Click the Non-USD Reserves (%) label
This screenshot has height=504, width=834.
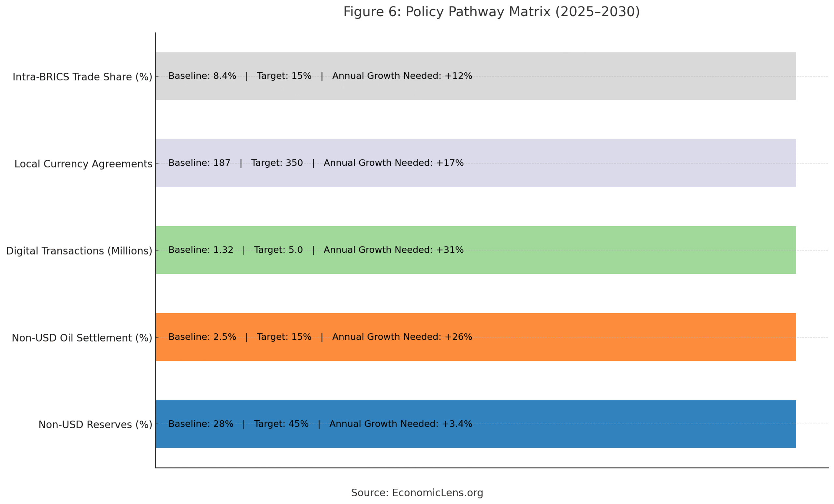click(x=95, y=424)
